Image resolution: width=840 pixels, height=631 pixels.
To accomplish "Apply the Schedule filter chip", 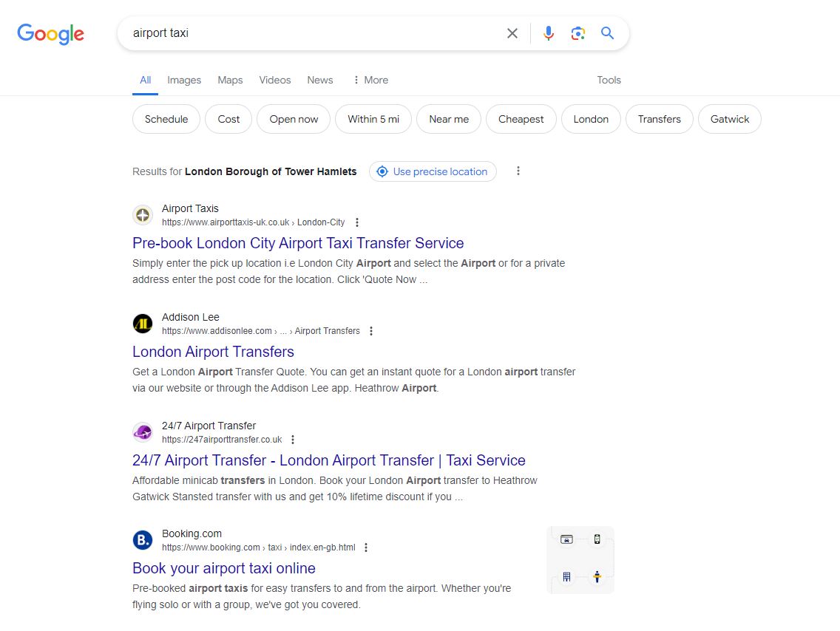I will pos(166,120).
